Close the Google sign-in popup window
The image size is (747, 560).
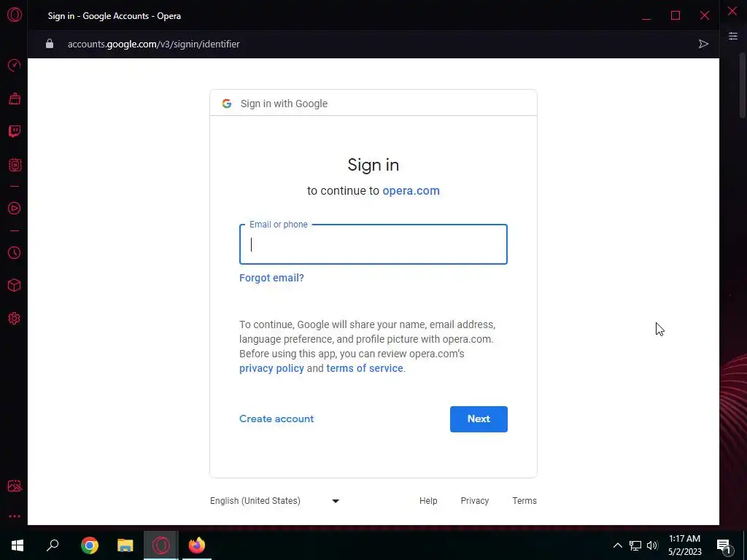[x=705, y=16]
